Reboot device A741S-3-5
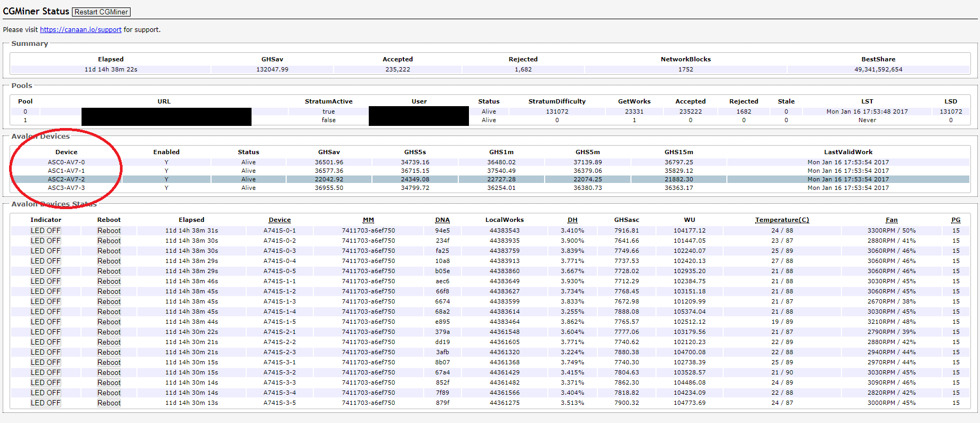The height and width of the screenshot is (423, 980). [x=109, y=403]
